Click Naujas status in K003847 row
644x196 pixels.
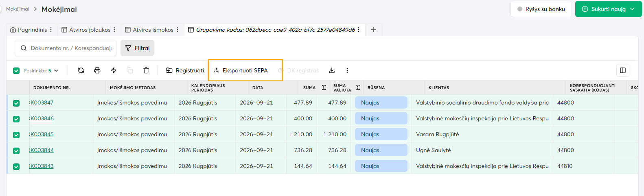click(x=381, y=102)
